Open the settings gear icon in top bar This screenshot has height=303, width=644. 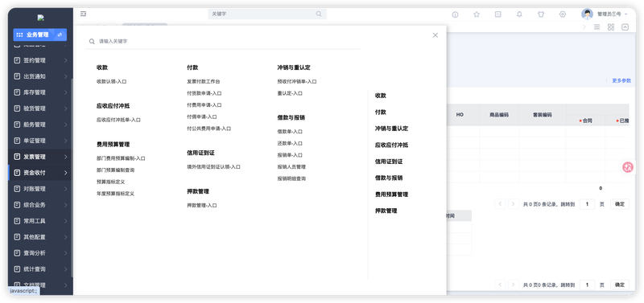click(x=562, y=14)
